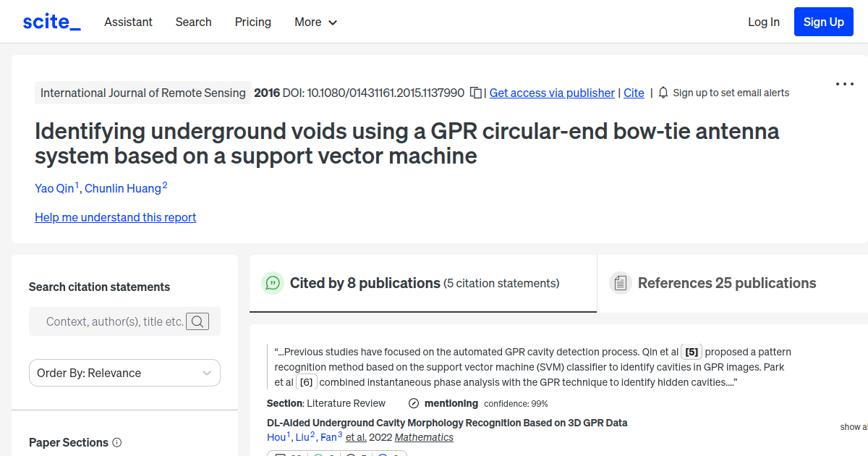Open Get access via publisher link

coord(552,93)
